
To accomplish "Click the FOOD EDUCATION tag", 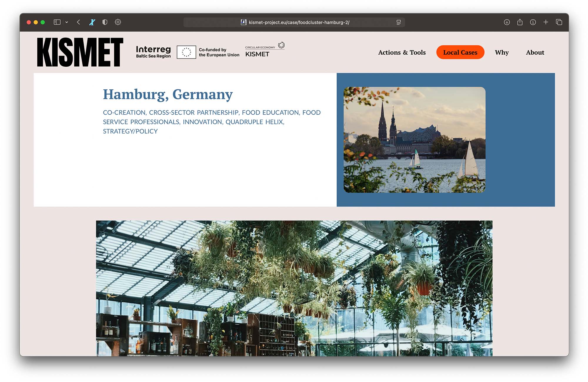I will point(271,113).
